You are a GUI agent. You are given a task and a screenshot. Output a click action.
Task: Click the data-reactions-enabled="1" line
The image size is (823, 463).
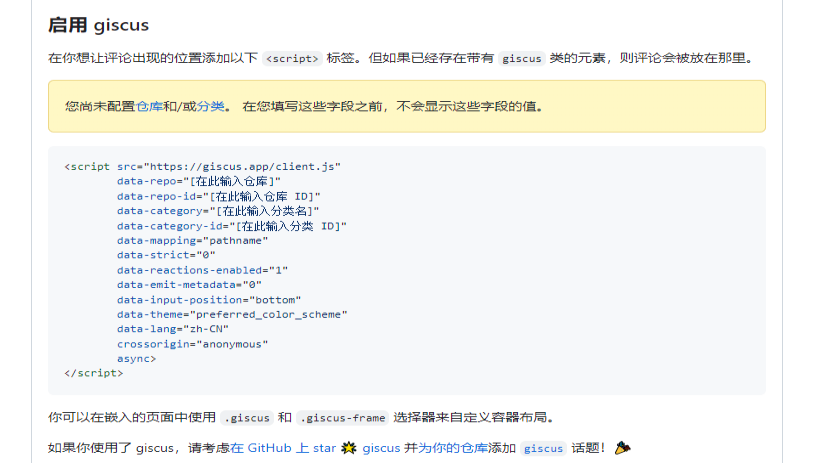pos(203,270)
